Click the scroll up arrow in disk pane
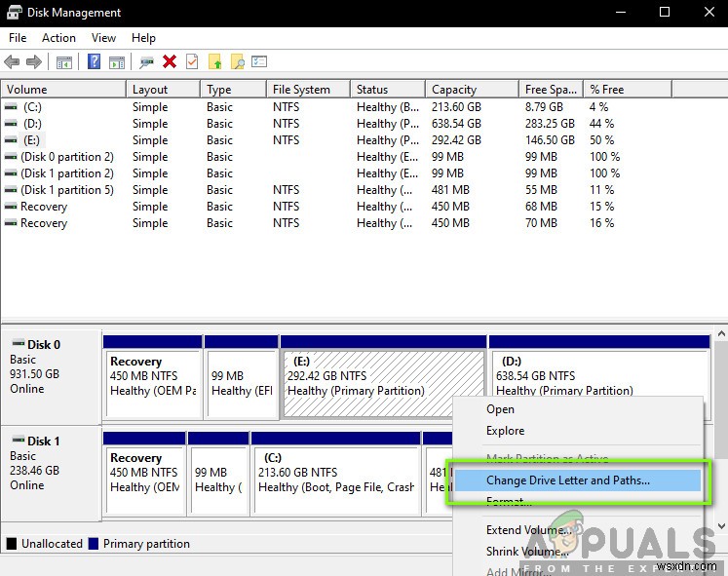728x576 pixels. coord(721,333)
